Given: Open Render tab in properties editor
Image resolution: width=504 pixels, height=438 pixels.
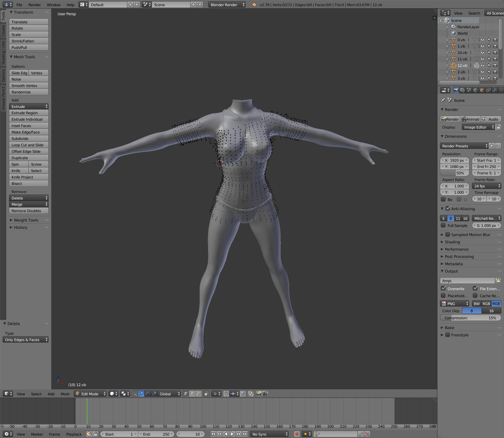Looking at the screenshot, I should tap(456, 90).
